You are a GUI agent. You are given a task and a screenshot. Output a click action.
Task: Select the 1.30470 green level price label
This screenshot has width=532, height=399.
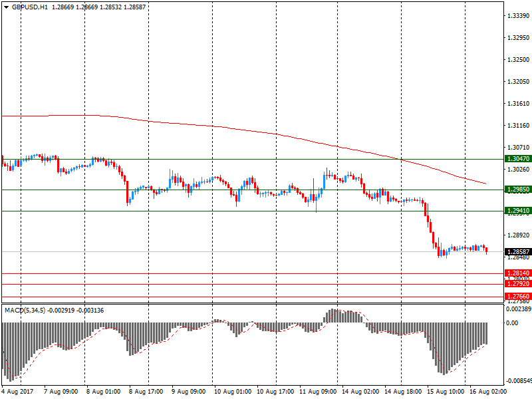(518, 159)
